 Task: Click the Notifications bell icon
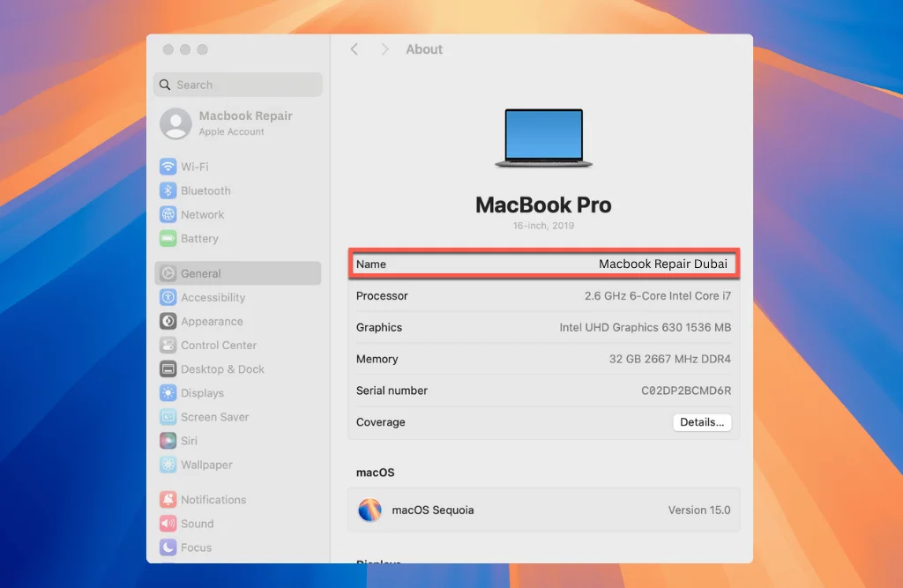[x=168, y=499]
